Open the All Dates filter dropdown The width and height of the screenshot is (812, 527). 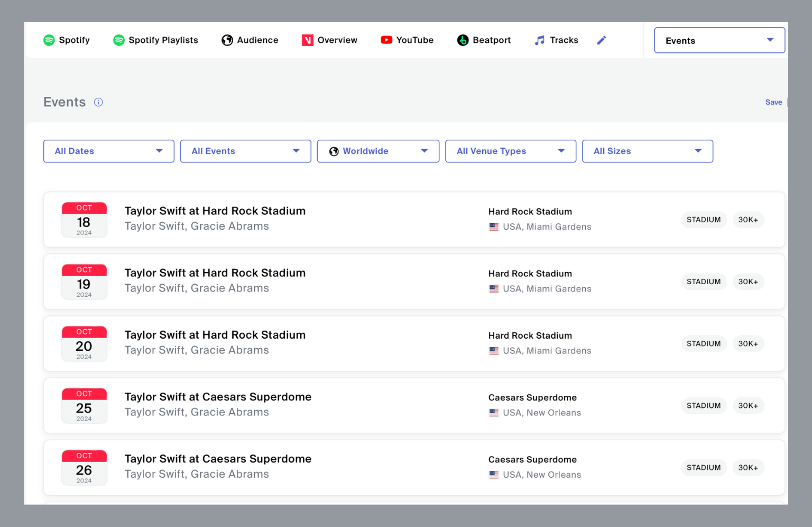108,151
